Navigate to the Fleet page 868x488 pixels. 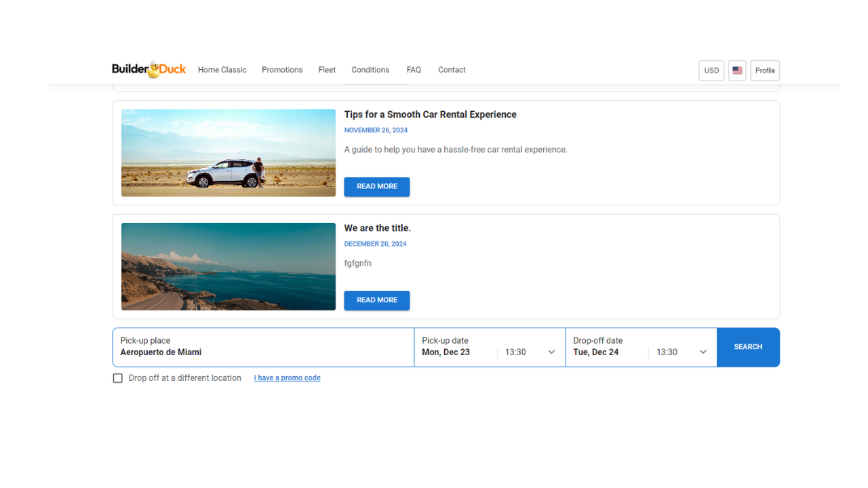point(327,70)
